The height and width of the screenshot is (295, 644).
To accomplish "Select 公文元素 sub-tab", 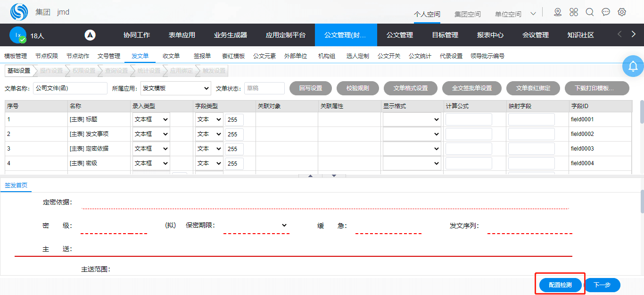I will click(264, 56).
